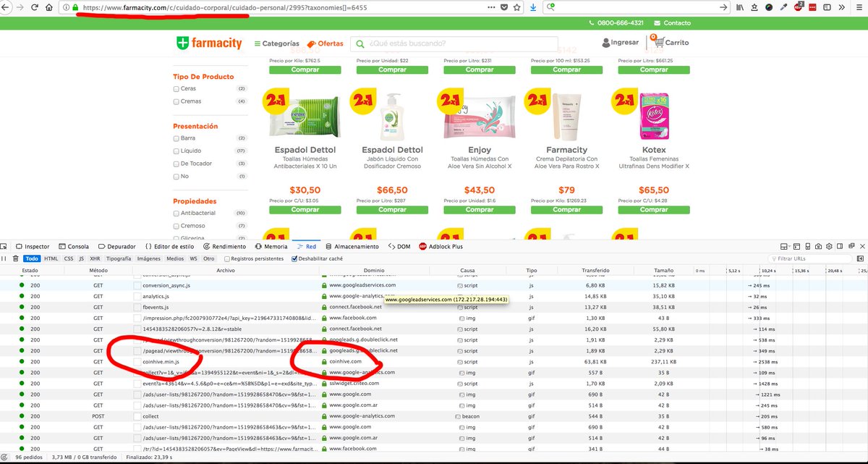Select the fbevents.js request row
The width and height of the screenshot is (868, 464).
click(434, 307)
